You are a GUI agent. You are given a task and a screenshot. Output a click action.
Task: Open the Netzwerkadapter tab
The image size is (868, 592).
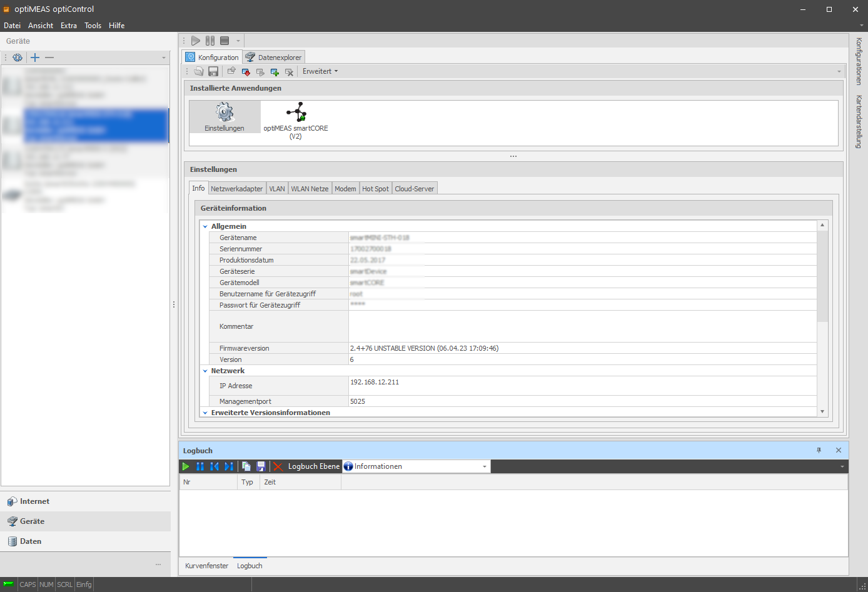(236, 189)
